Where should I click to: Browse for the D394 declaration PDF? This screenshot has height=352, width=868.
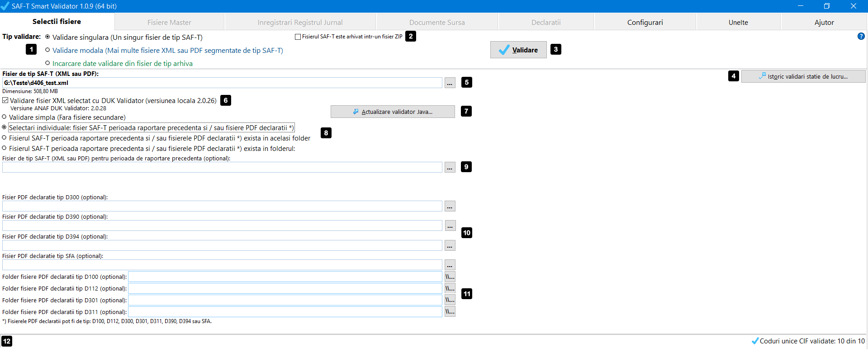click(x=450, y=245)
